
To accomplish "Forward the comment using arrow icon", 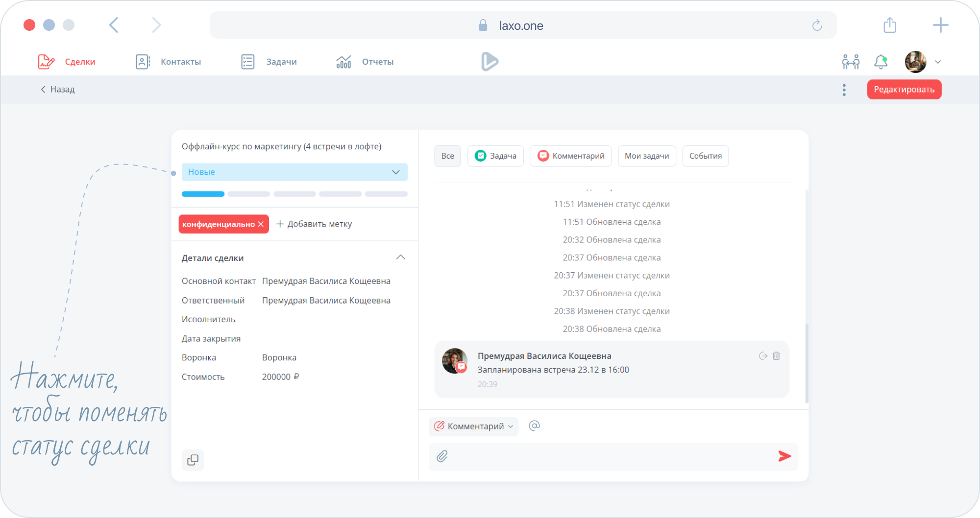I will point(763,356).
